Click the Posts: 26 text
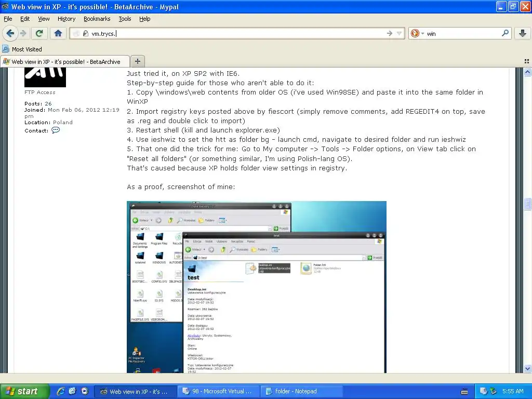 (x=38, y=103)
